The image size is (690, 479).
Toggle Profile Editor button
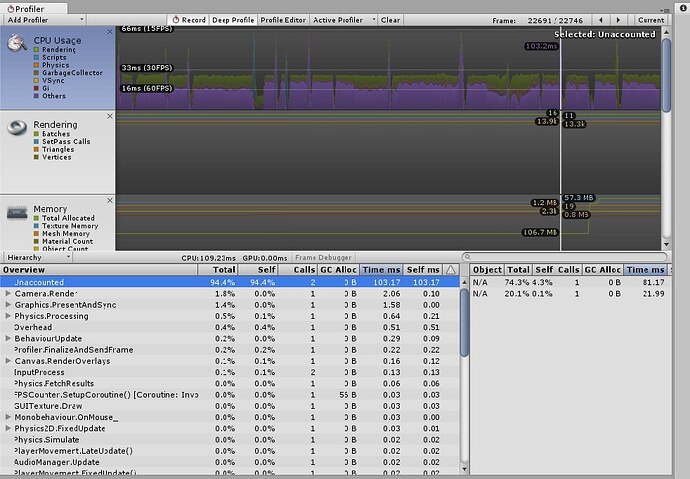283,20
